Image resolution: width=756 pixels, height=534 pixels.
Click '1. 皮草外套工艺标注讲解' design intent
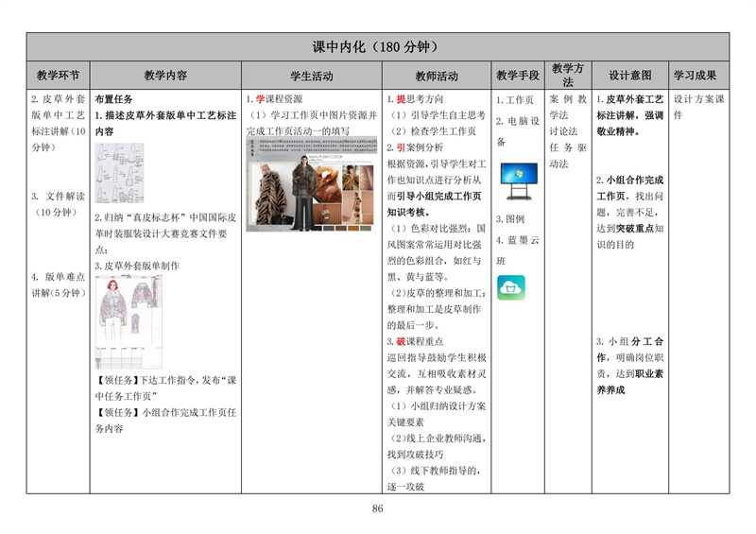pyautogui.click(x=629, y=114)
